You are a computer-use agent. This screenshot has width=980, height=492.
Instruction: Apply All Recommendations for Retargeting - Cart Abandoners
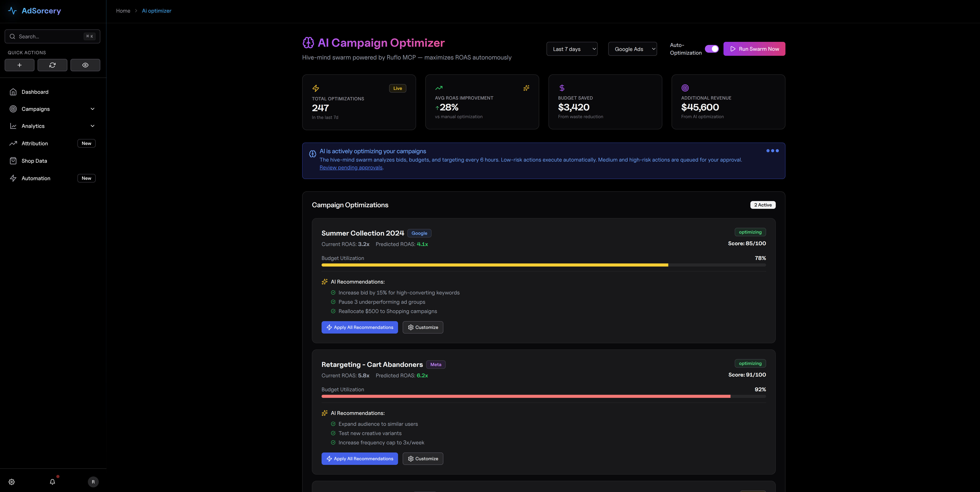tap(360, 458)
